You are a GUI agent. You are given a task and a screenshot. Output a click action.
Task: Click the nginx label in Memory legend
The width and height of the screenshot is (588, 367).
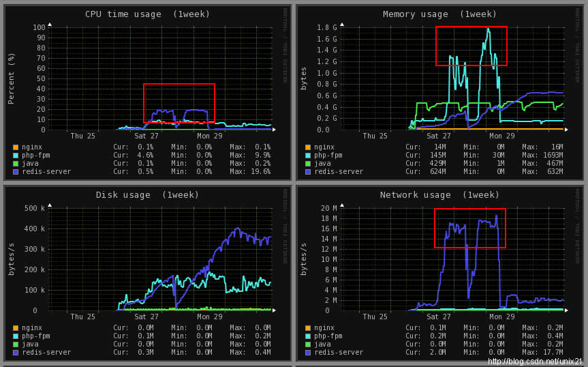324,147
